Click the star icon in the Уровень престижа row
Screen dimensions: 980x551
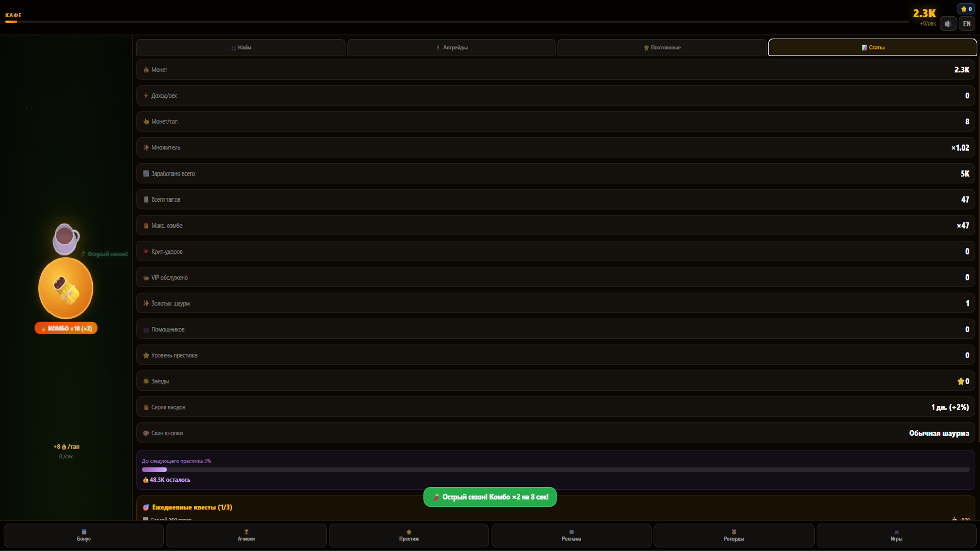(x=146, y=356)
